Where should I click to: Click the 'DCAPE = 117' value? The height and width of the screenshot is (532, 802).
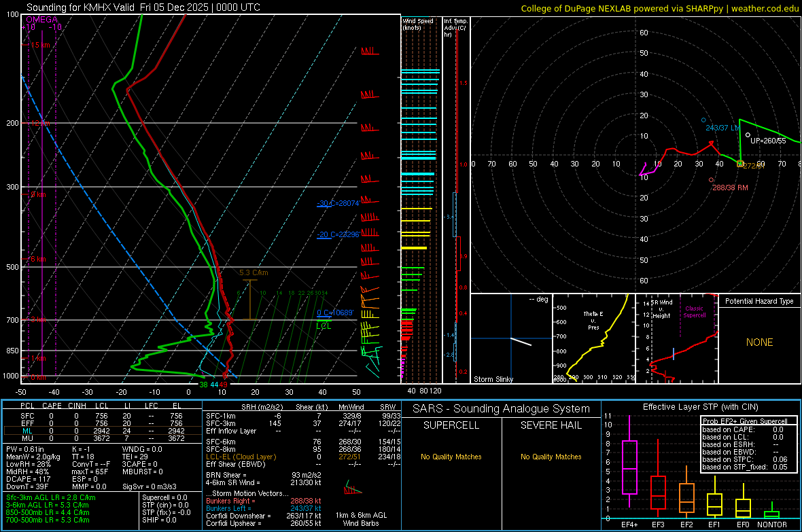(28, 479)
